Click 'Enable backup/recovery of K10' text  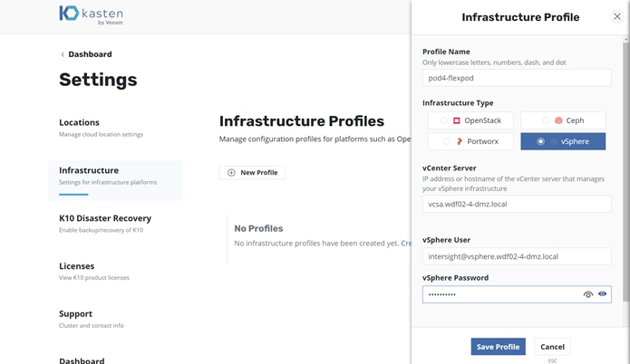click(101, 230)
